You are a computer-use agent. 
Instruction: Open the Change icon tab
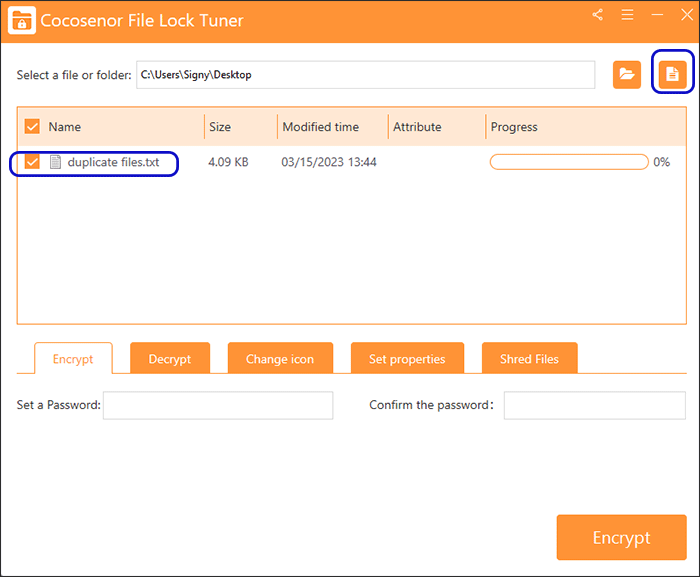[x=280, y=359]
